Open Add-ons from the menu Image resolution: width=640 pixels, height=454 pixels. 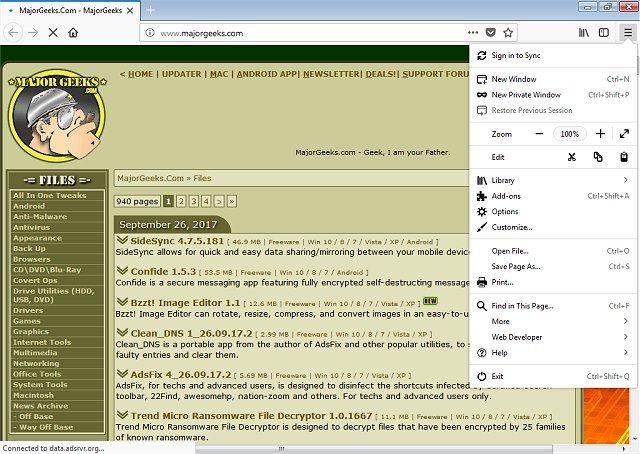(x=553, y=196)
